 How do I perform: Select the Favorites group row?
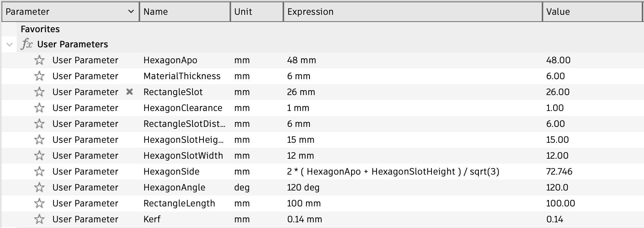[40, 29]
